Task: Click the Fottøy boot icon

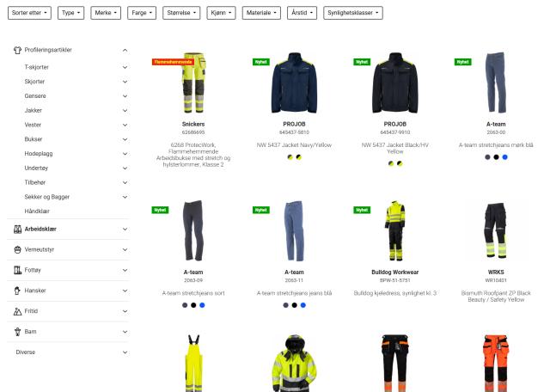Action: point(17,270)
